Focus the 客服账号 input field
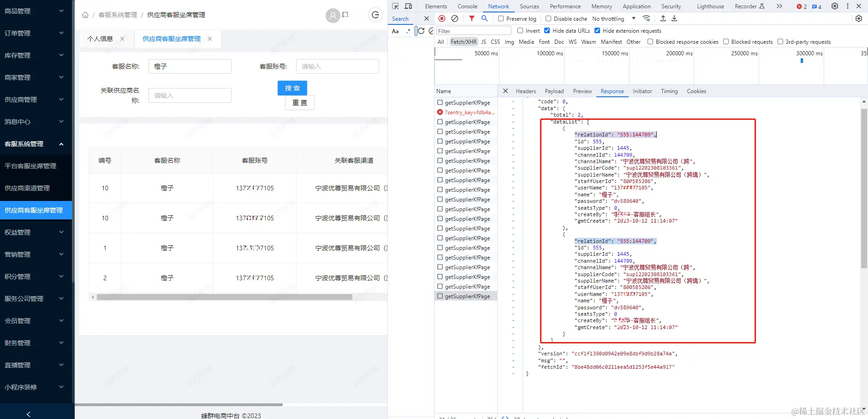The image size is (868, 419). 338,66
